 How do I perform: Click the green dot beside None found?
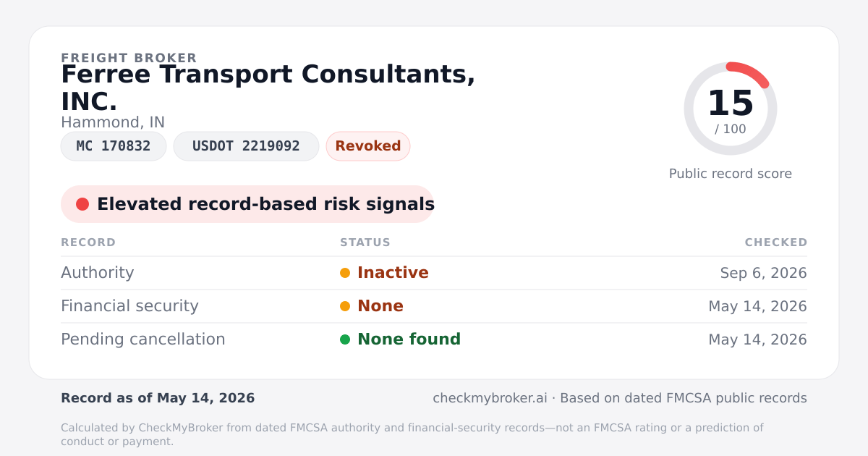(x=345, y=339)
